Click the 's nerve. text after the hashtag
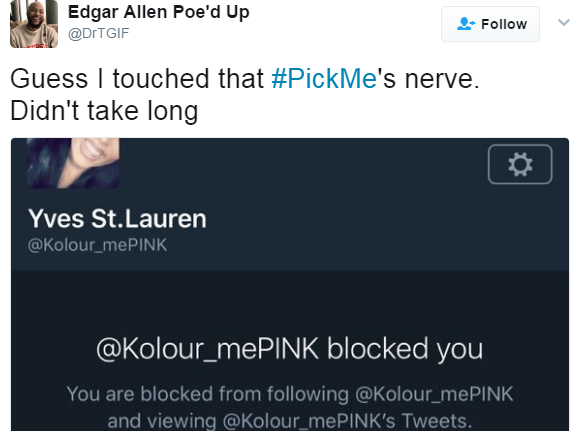 pyautogui.click(x=429, y=79)
